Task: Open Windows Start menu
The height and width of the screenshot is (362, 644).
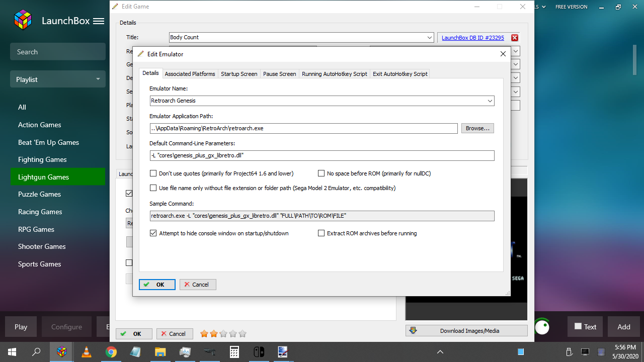Action: click(12, 352)
